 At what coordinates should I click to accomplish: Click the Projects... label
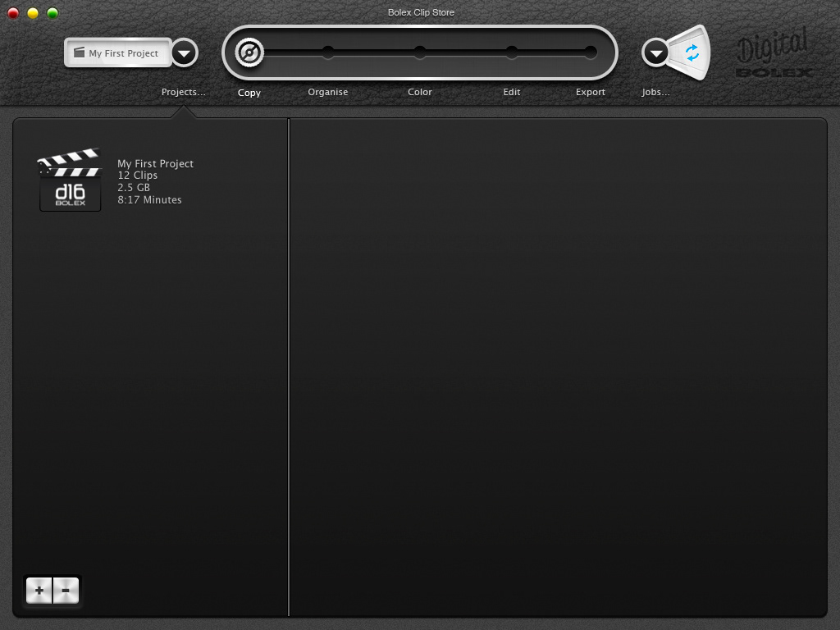point(183,92)
